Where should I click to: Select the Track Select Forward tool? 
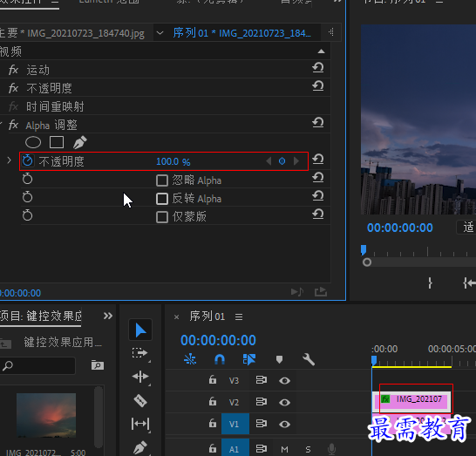pyautogui.click(x=140, y=353)
